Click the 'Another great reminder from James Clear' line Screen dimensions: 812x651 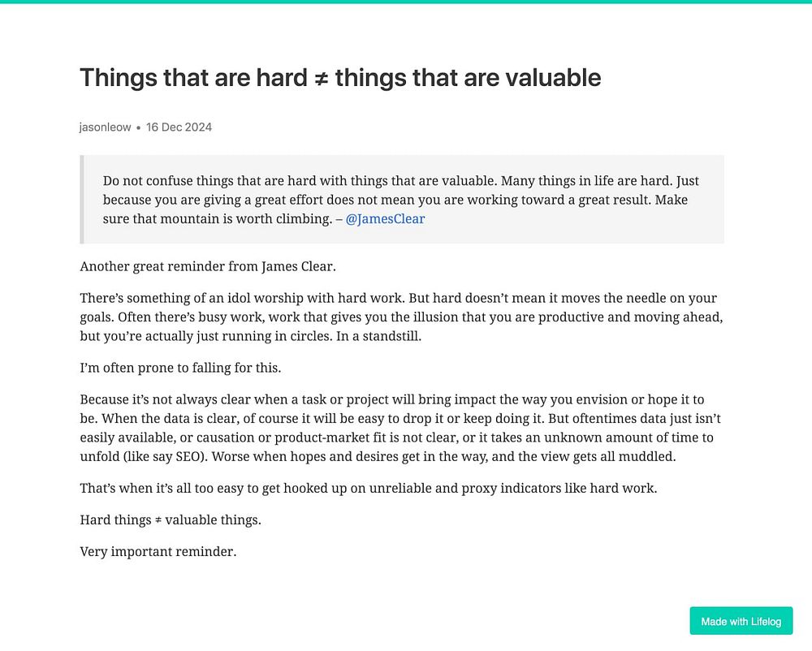(x=208, y=266)
